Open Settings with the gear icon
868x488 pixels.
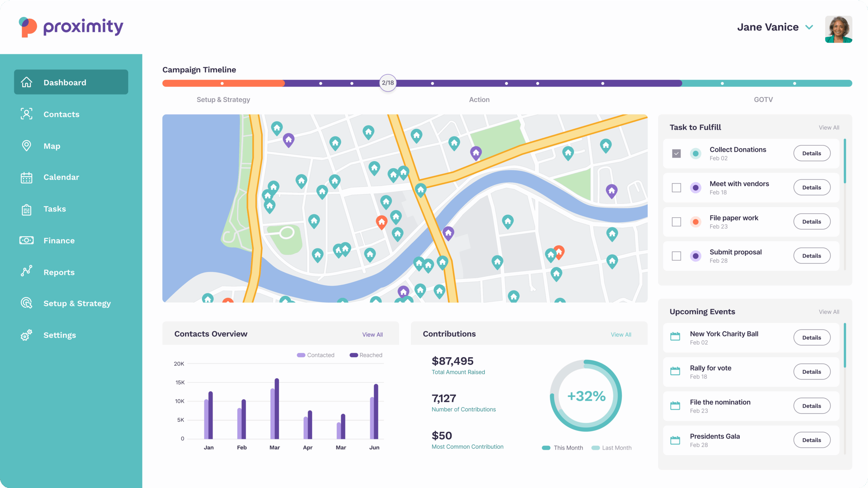coord(26,335)
